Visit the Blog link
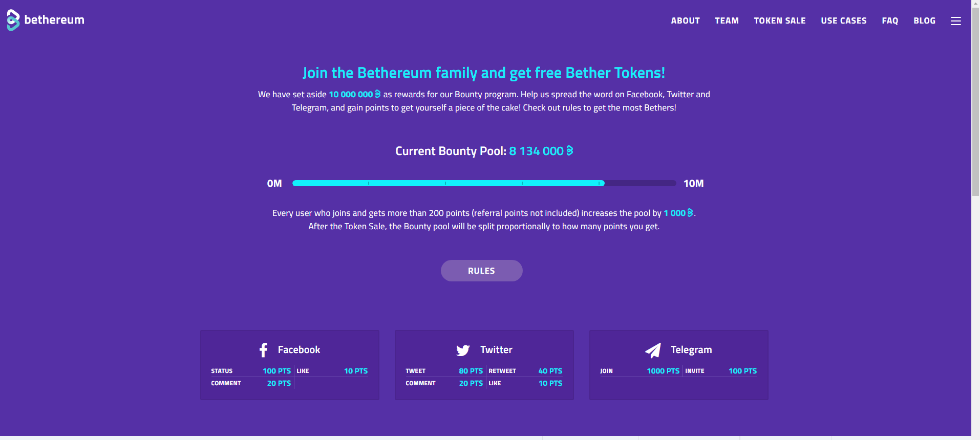Viewport: 980px width, 440px height. click(924, 21)
